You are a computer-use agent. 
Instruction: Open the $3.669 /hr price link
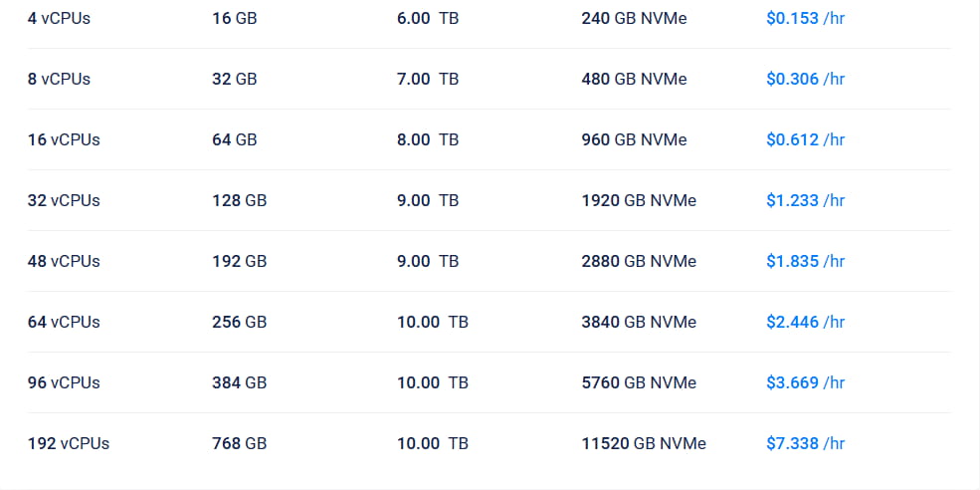[x=805, y=382]
